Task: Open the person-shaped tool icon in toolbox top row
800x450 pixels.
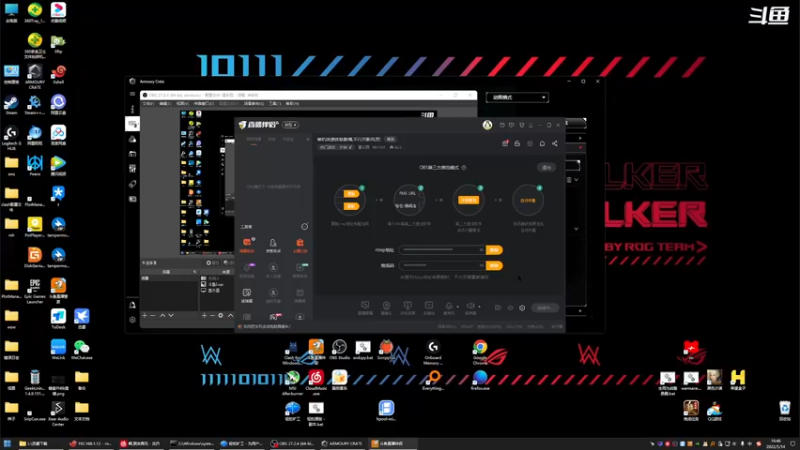Action: (x=273, y=243)
